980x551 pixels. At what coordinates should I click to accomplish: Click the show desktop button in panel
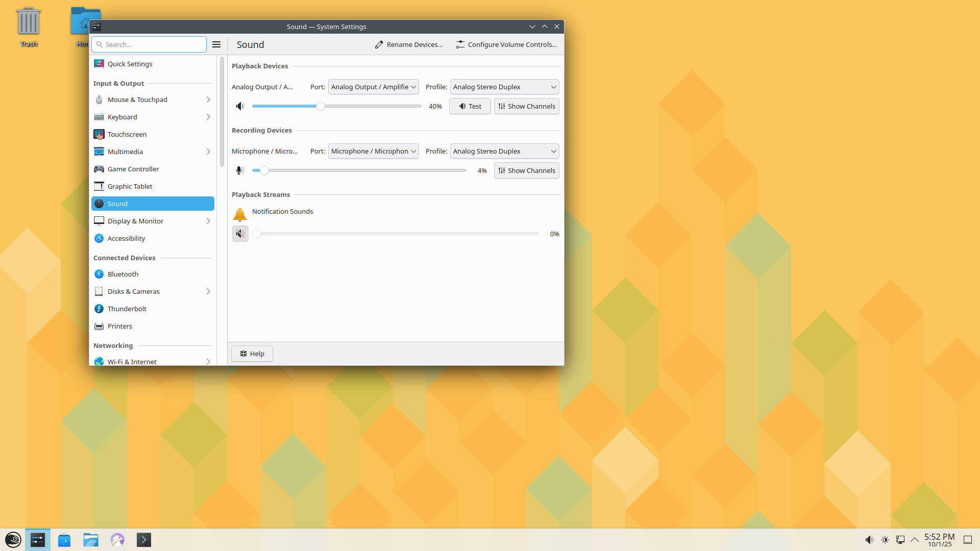click(x=968, y=540)
